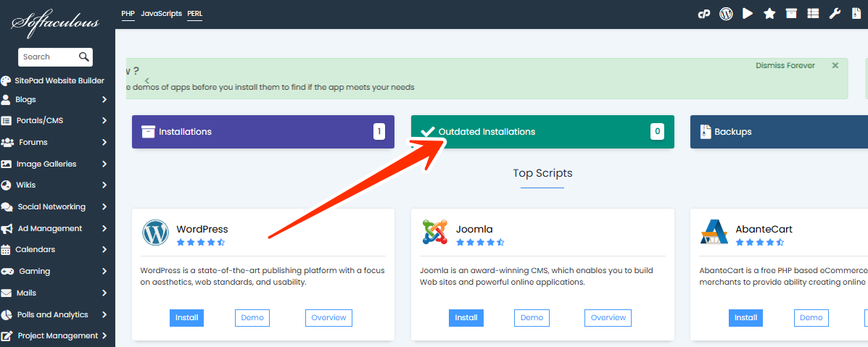Click the Softaculous logo

coord(55,22)
